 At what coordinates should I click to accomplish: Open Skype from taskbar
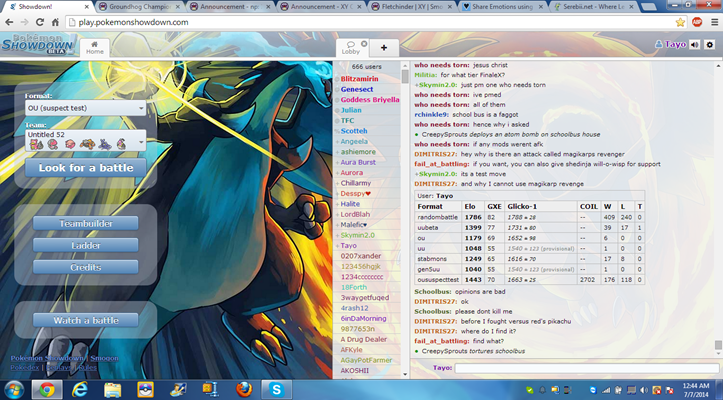pyautogui.click(x=276, y=390)
